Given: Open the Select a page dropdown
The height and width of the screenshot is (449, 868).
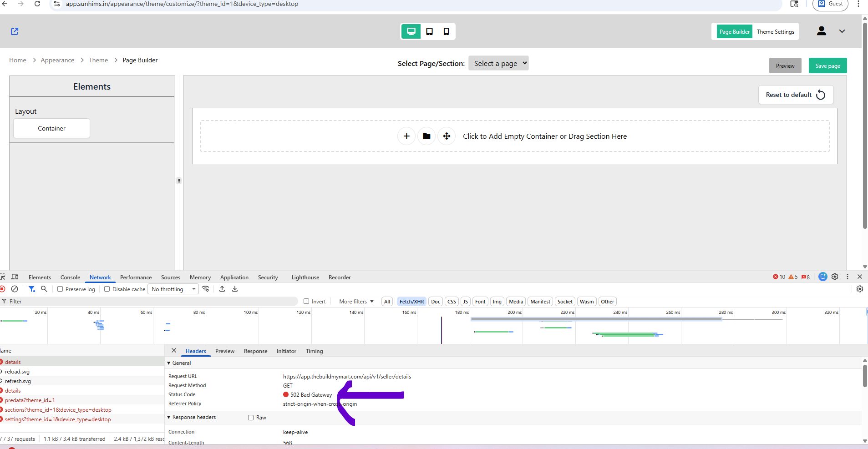Looking at the screenshot, I should pos(498,63).
